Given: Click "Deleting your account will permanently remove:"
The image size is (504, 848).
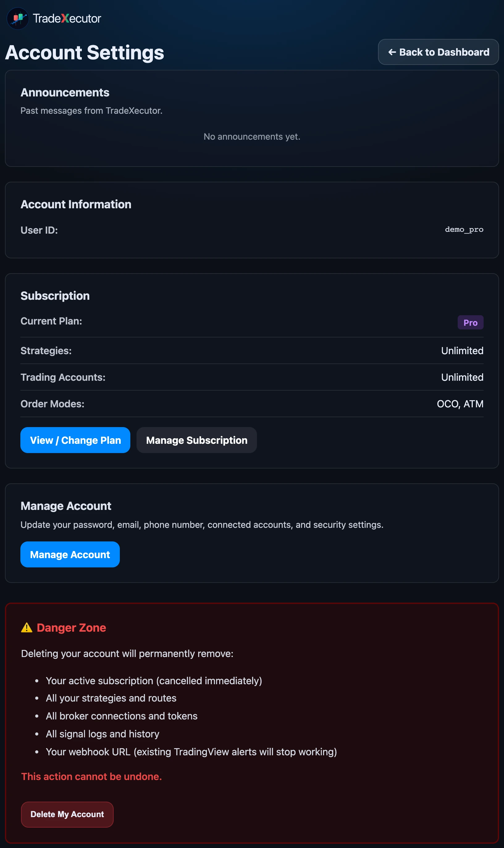Looking at the screenshot, I should point(127,654).
